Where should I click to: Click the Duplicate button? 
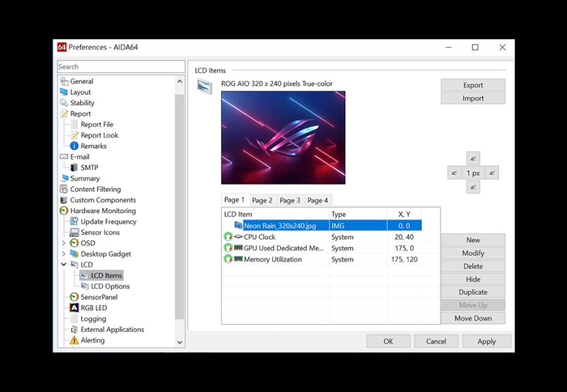tap(473, 292)
